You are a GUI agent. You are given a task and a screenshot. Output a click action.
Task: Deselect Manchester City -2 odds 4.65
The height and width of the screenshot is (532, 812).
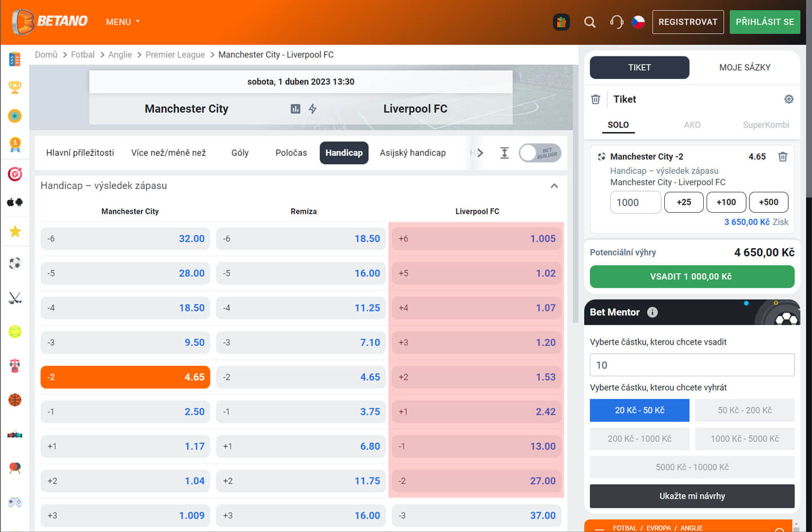(125, 377)
